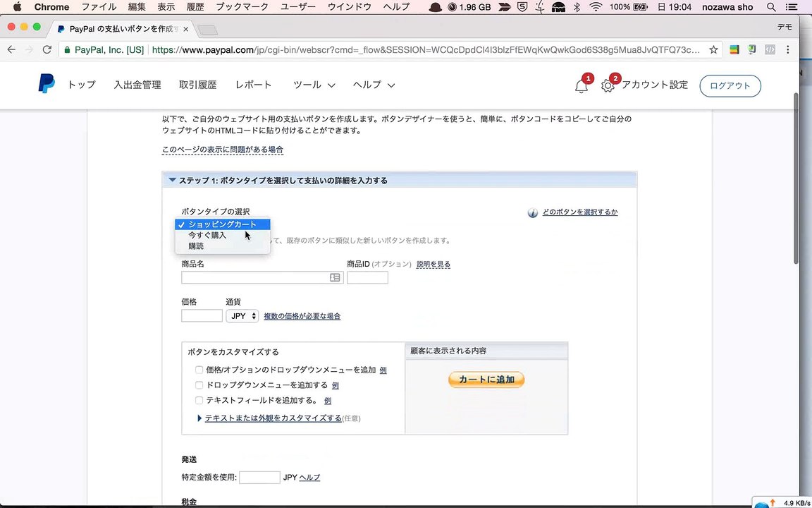Screen dimensions: 812x508
Task: Open the ウインドウ menu
Action: 350,7
